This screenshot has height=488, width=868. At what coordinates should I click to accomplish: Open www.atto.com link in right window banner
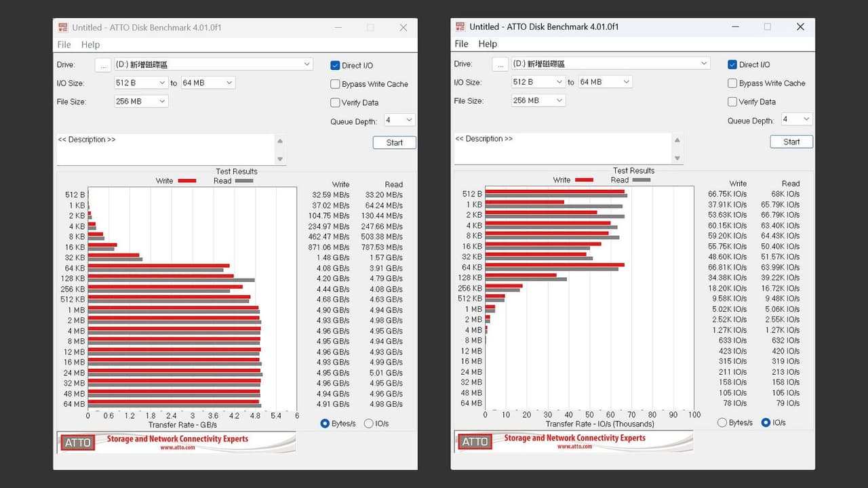click(x=575, y=447)
